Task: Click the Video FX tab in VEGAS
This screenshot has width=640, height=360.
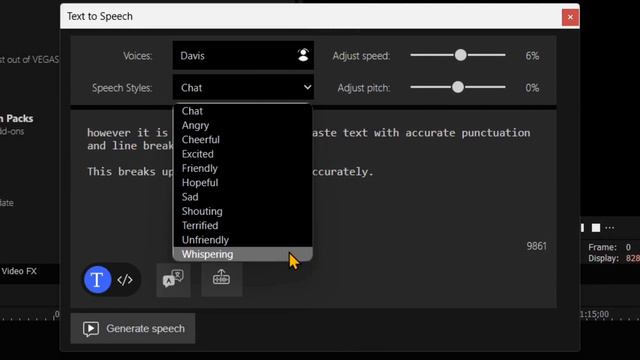Action: coord(19,271)
